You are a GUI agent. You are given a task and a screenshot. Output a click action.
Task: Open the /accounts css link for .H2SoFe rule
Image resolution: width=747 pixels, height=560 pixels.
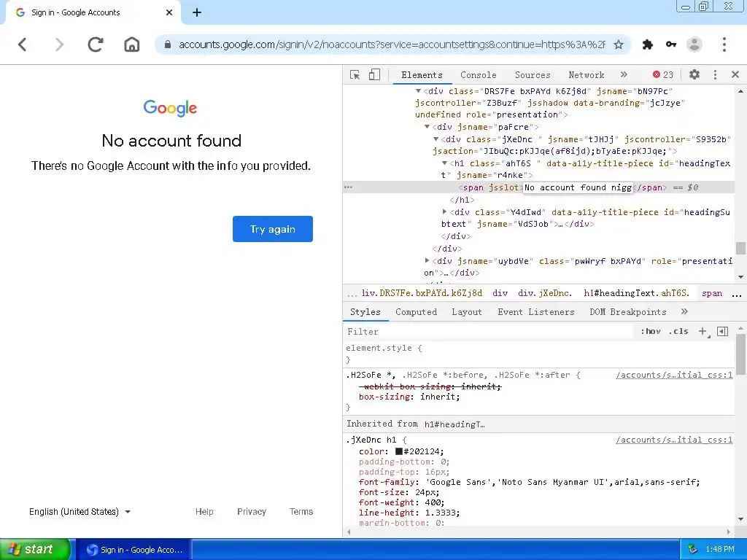(674, 376)
